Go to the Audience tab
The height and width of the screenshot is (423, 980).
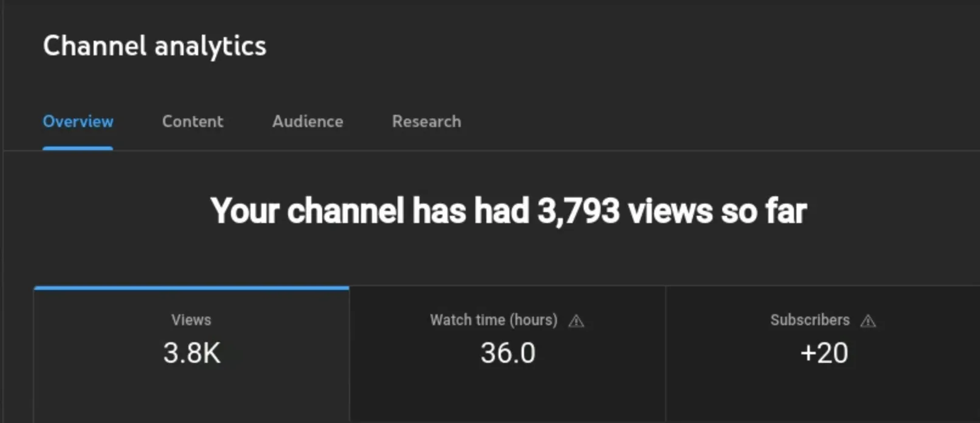coord(308,122)
